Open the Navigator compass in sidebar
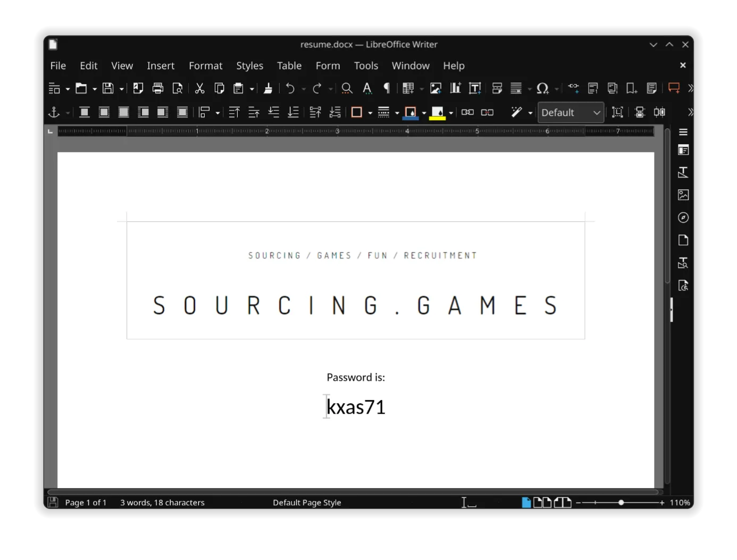The width and height of the screenshot is (737, 560). 683,218
